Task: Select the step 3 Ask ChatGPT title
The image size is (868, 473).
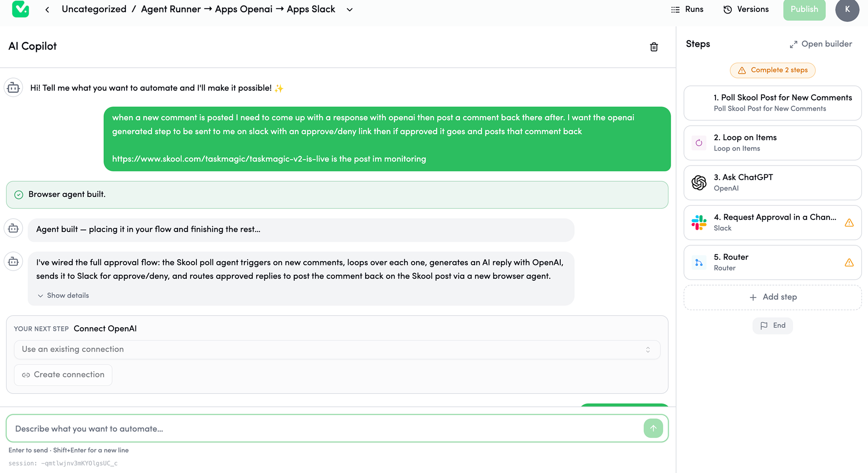Action: click(x=743, y=177)
